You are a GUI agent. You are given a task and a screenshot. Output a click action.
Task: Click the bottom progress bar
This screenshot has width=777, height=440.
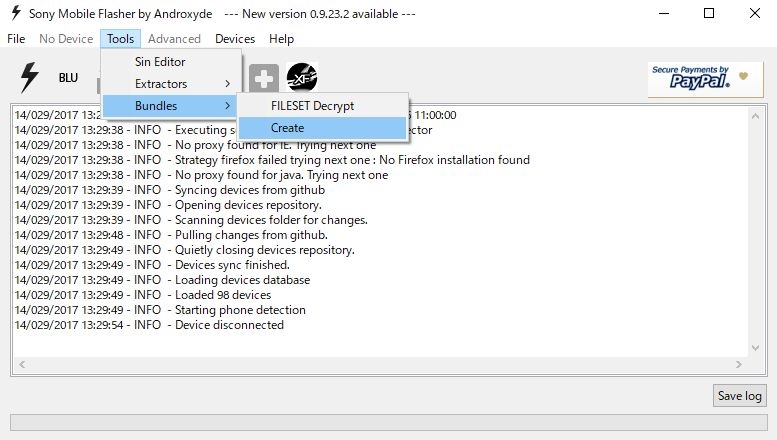click(x=388, y=423)
